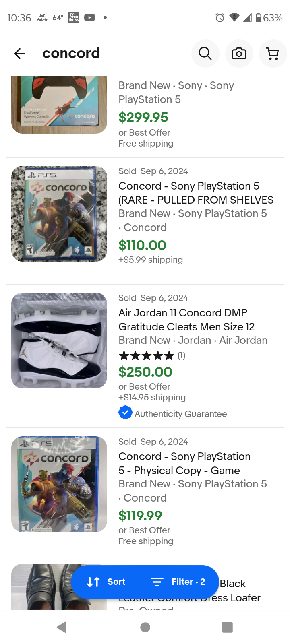Viewport: 290px width, 644px height.
Task: Tap the $119.99 Concord game thumbnail
Action: pyautogui.click(x=59, y=484)
